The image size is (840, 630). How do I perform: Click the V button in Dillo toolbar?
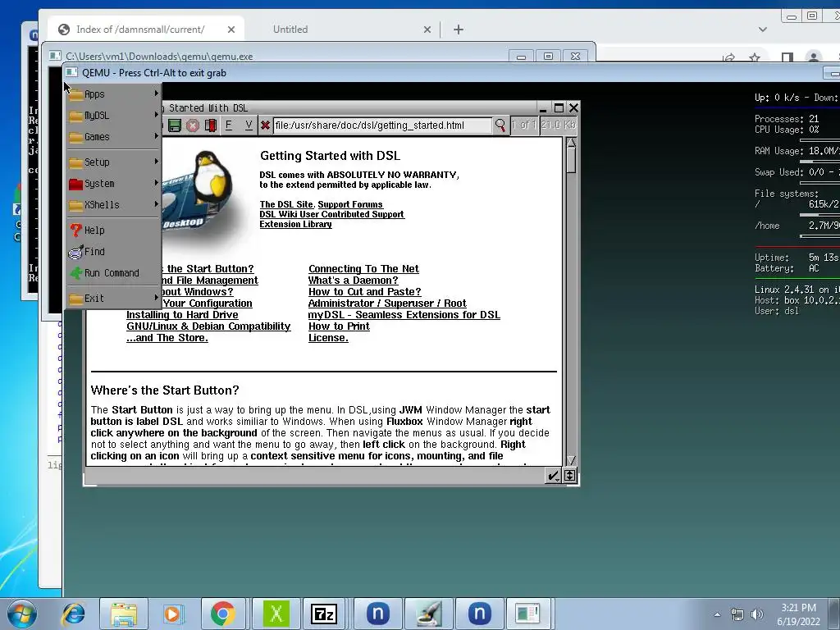point(248,126)
